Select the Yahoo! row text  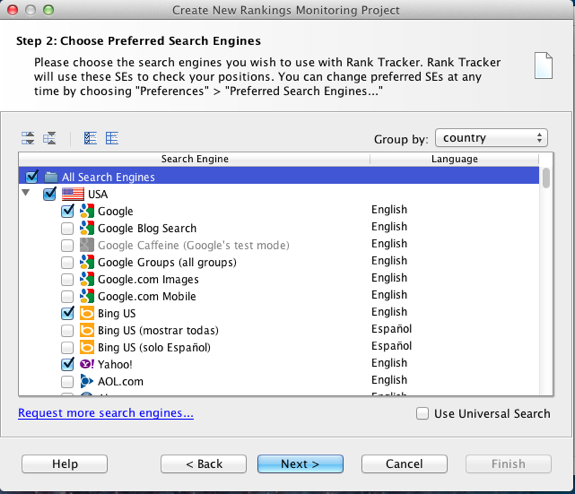pos(115,365)
